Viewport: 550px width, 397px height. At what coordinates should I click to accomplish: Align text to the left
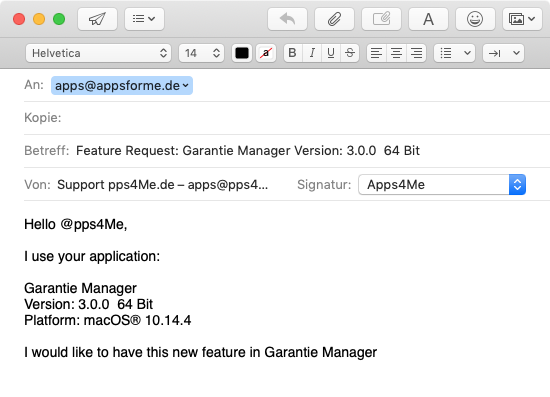pyautogui.click(x=376, y=53)
